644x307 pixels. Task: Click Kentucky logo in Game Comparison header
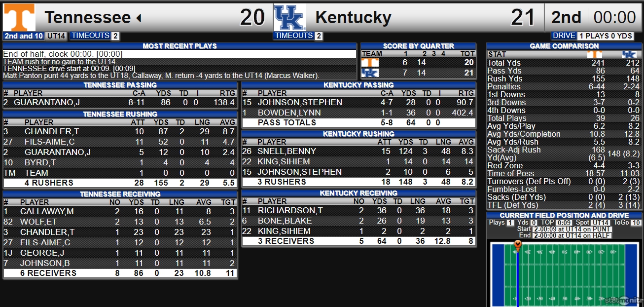[629, 54]
